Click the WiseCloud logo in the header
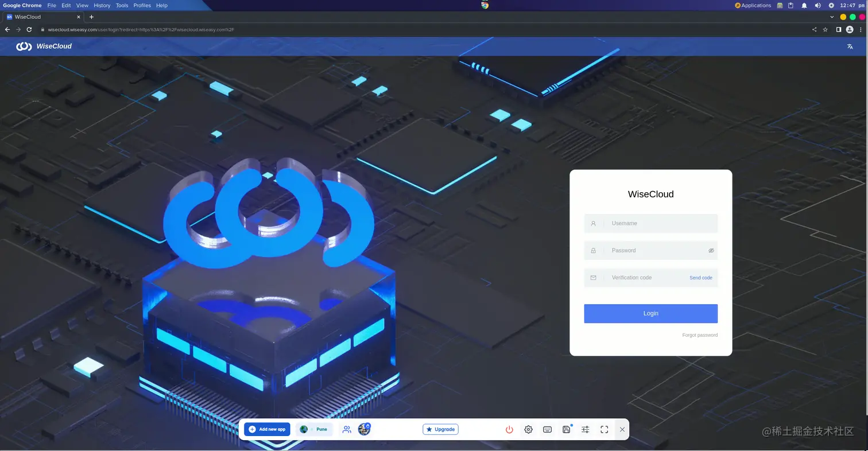This screenshot has width=868, height=451. pyautogui.click(x=44, y=46)
